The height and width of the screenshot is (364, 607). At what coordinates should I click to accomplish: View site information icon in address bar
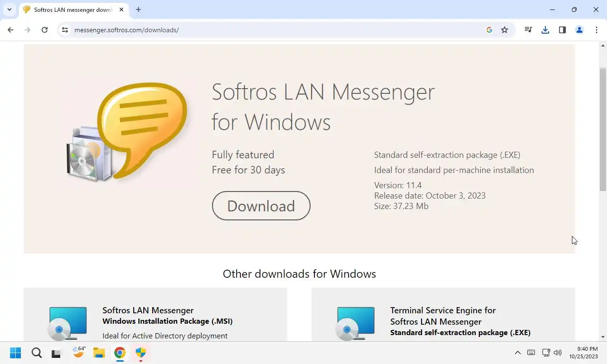[x=65, y=30]
